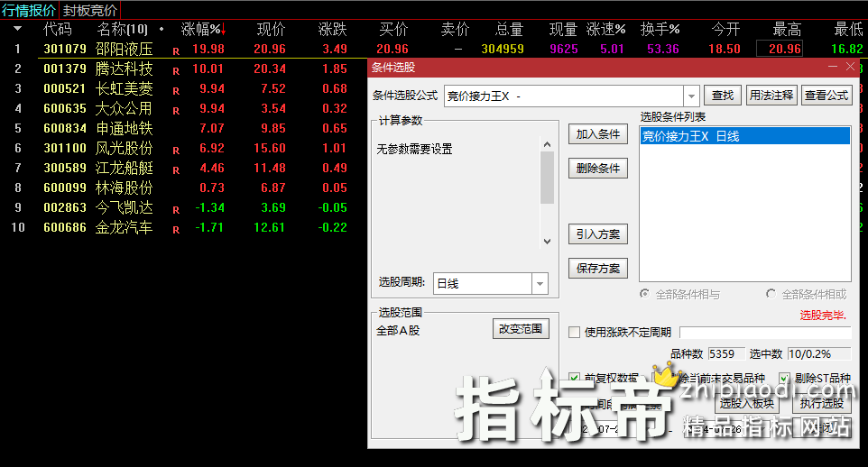Click the 选中数 field showing 10/0.2%
This screenshot has height=467, width=868.
click(x=818, y=353)
